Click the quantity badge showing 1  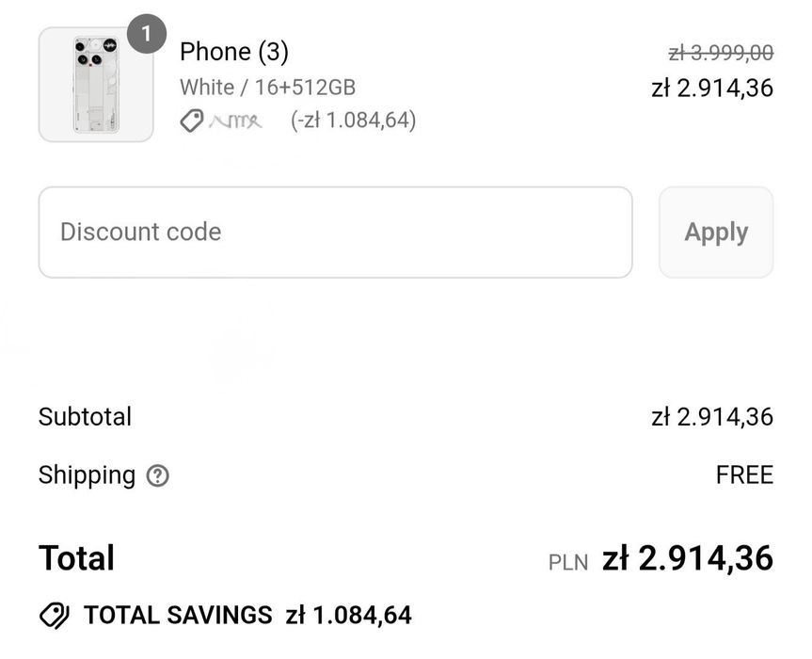pyautogui.click(x=146, y=36)
